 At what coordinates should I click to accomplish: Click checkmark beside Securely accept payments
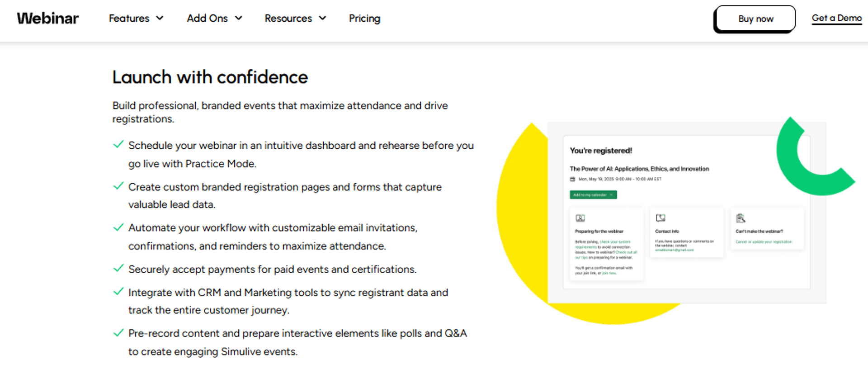coord(118,269)
